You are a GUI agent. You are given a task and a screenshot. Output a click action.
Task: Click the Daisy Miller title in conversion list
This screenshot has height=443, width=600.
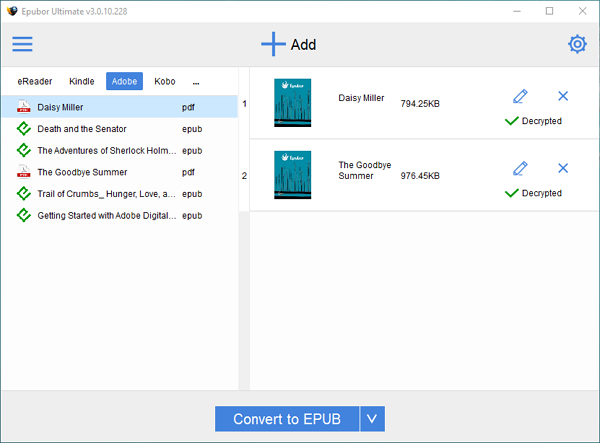pyautogui.click(x=361, y=98)
